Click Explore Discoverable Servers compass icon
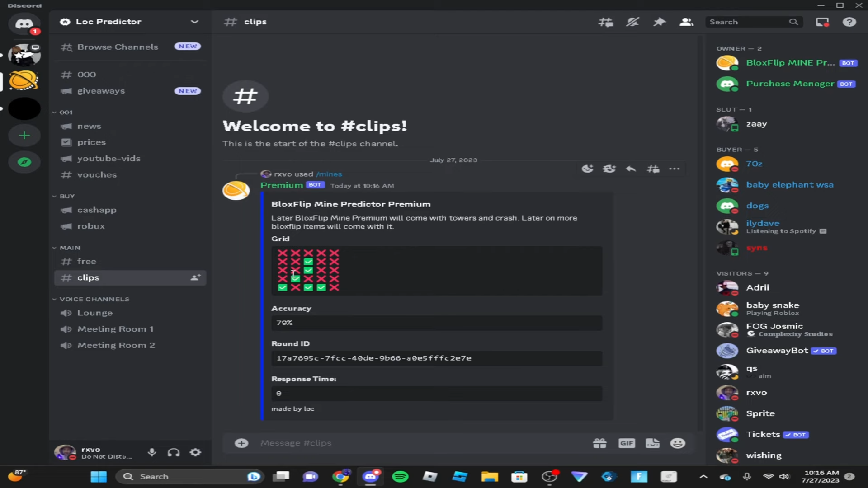The height and width of the screenshot is (488, 868). (x=24, y=162)
